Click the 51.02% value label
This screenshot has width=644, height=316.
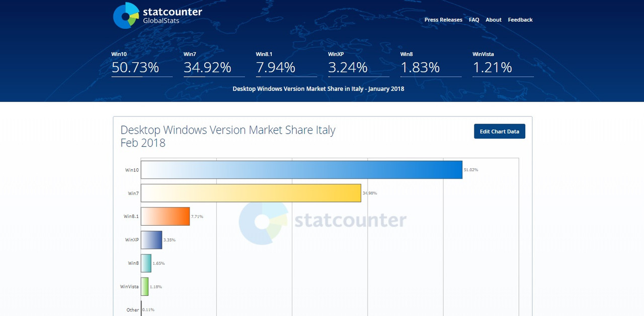click(471, 170)
